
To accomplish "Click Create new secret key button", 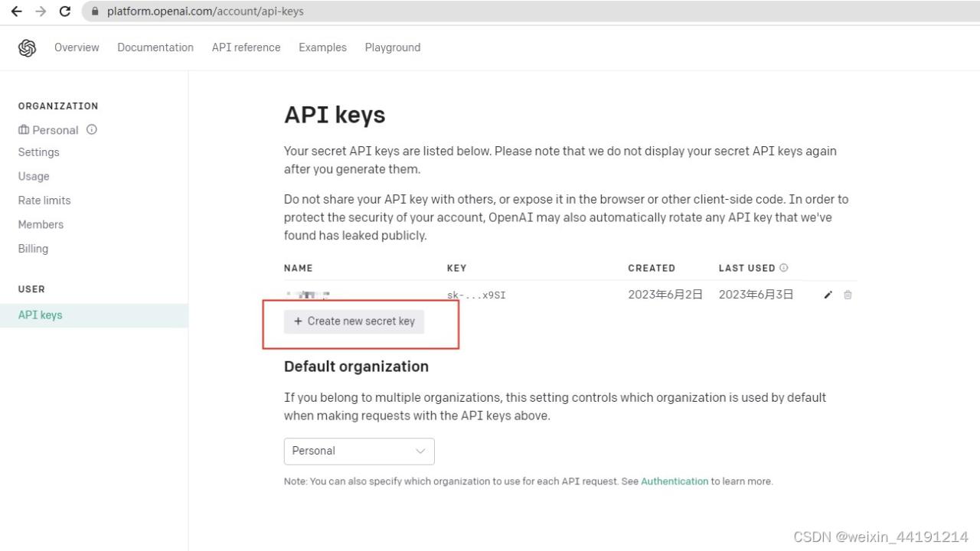I will coord(354,321).
